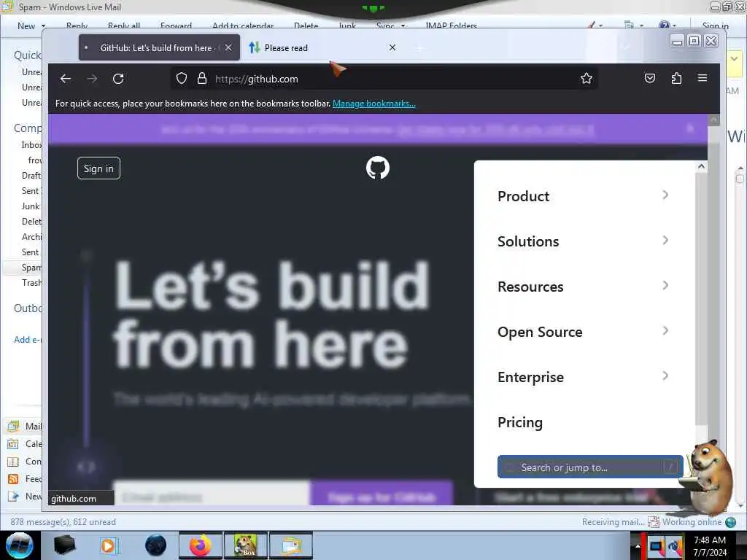Click the padlock site security icon

202,79
